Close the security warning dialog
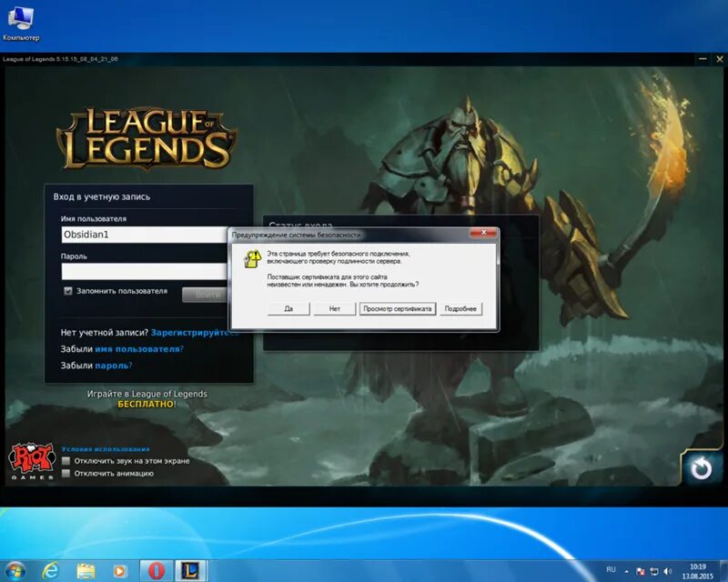This screenshot has width=728, height=582. pos(484,232)
